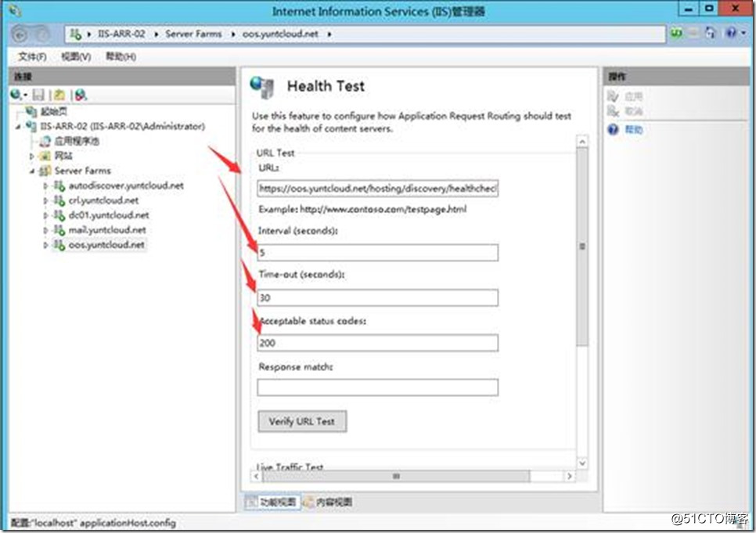Click the green refresh icon beside address bar
Screen dimensions: 756x533
pyautogui.click(x=676, y=34)
